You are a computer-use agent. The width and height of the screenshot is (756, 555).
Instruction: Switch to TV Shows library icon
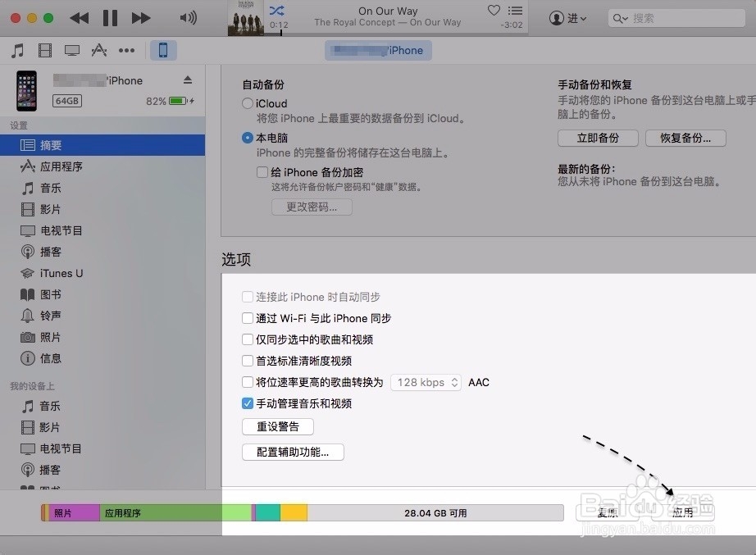click(x=72, y=50)
